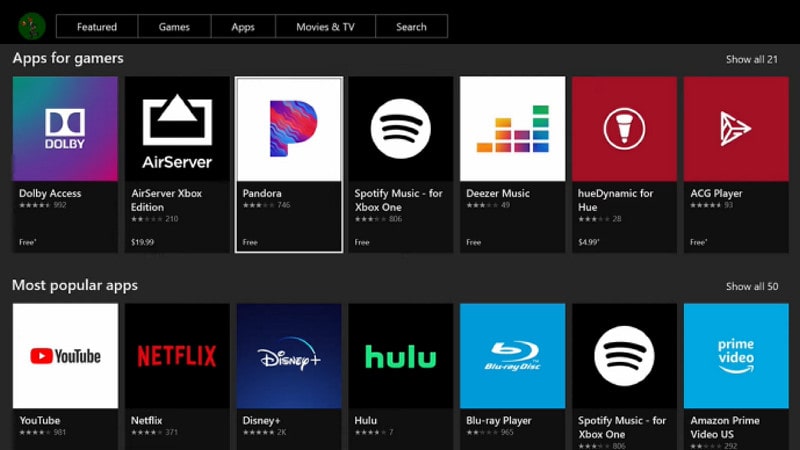
Task: Click the $19.99 AirServer price
Action: [142, 242]
